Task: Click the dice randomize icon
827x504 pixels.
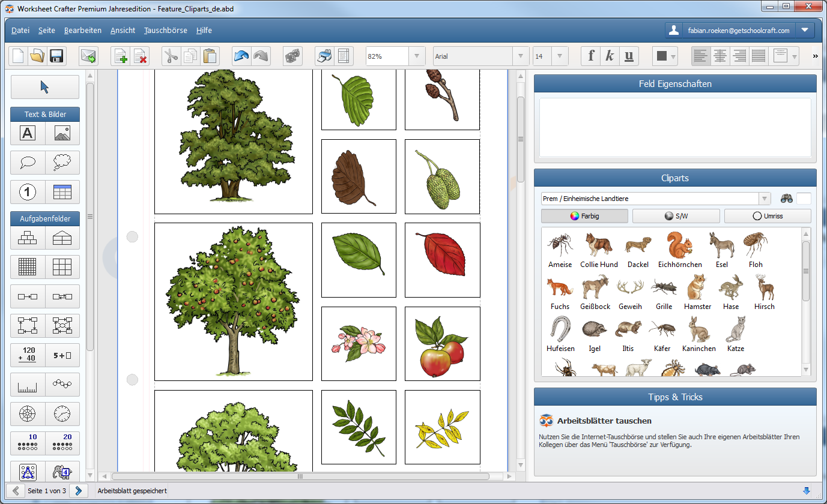Action: click(x=292, y=56)
